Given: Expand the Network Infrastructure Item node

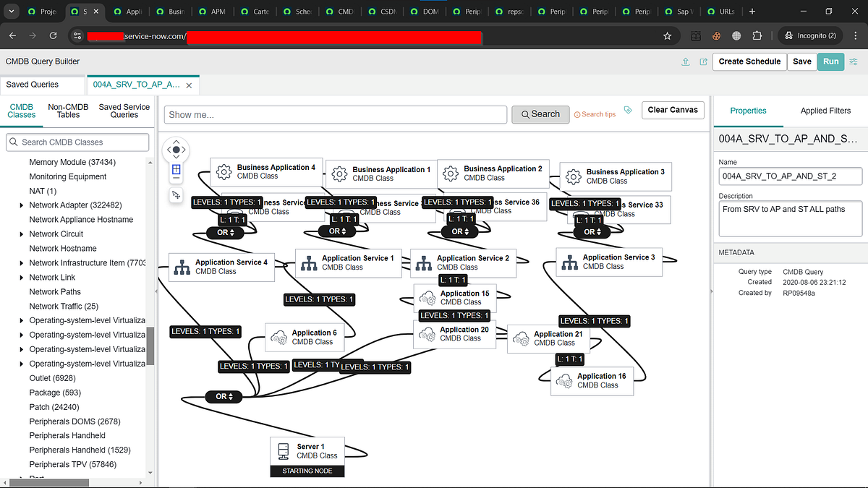Looking at the screenshot, I should click(x=21, y=262).
